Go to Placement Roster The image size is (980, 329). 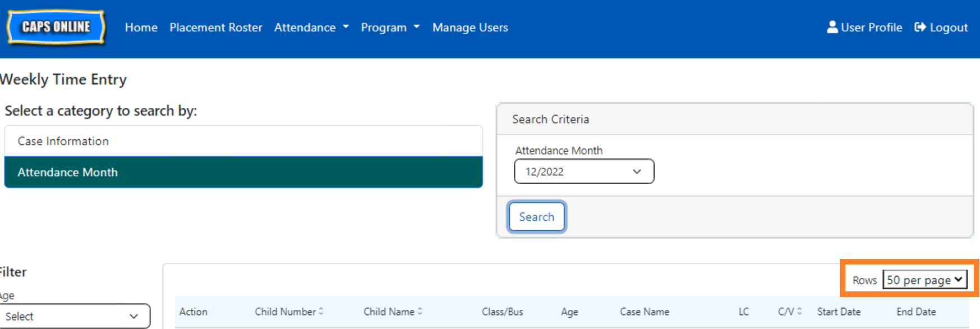point(216,28)
